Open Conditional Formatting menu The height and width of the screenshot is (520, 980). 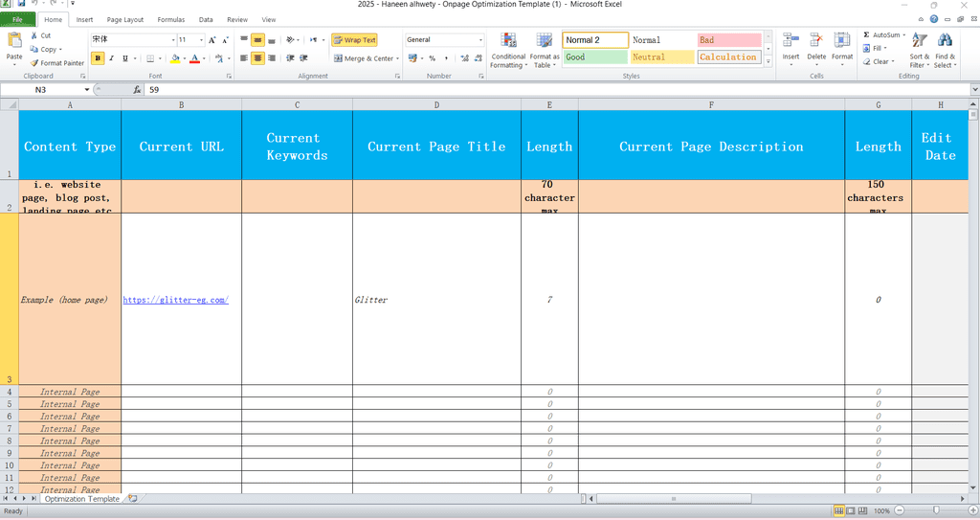pyautogui.click(x=508, y=50)
